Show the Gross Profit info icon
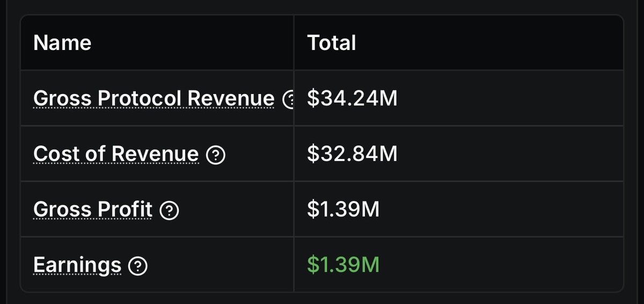Image resolution: width=644 pixels, height=304 pixels. click(x=170, y=210)
